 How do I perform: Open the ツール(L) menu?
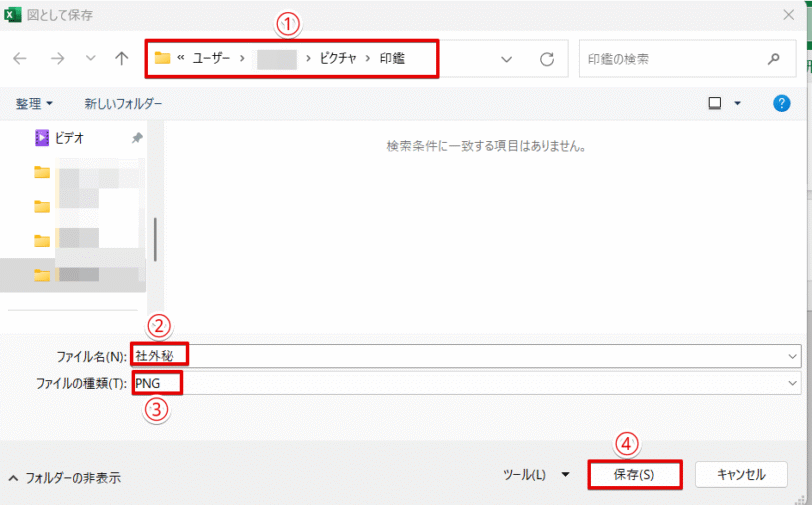click(x=536, y=474)
